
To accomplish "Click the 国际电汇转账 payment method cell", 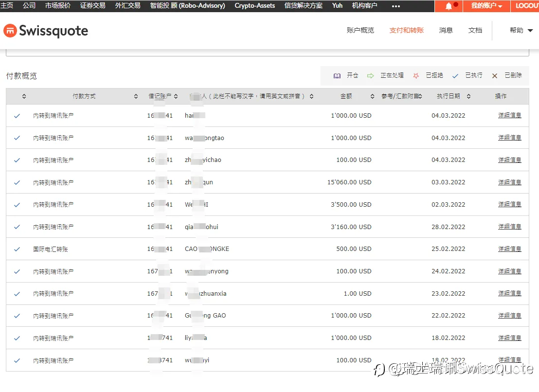I will point(51,249).
